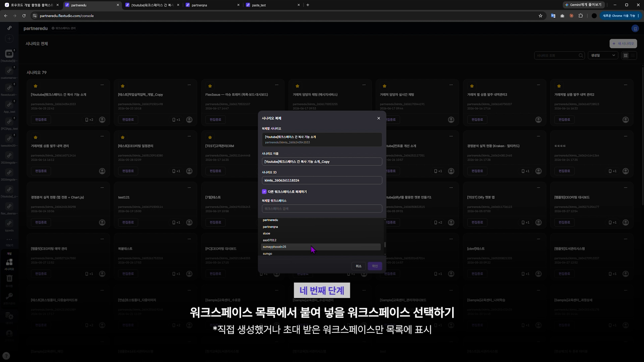Open more menu on [테스트]작업실적입력_개발_Copy card
Screen dimensions: 644x362
pyautogui.click(x=190, y=85)
